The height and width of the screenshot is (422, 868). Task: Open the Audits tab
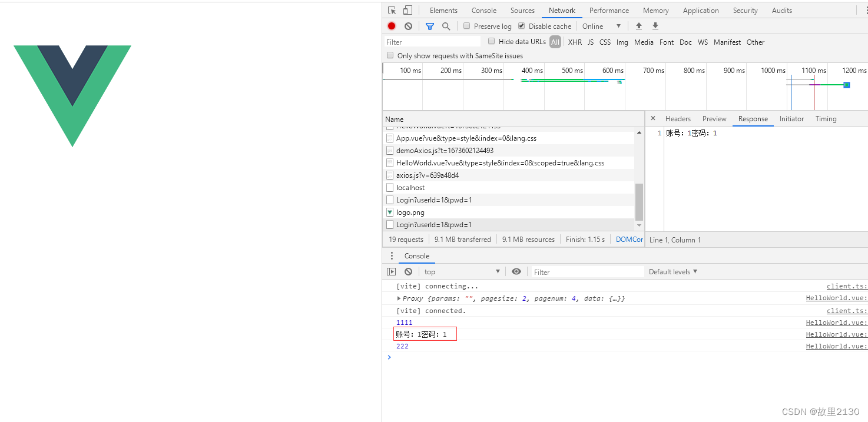tap(782, 10)
